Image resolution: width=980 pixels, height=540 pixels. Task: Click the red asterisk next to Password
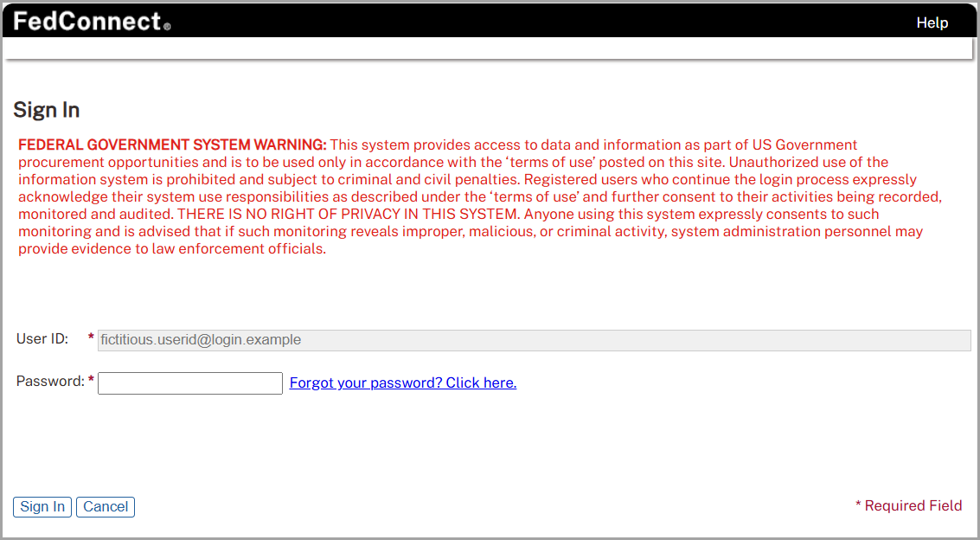(89, 381)
